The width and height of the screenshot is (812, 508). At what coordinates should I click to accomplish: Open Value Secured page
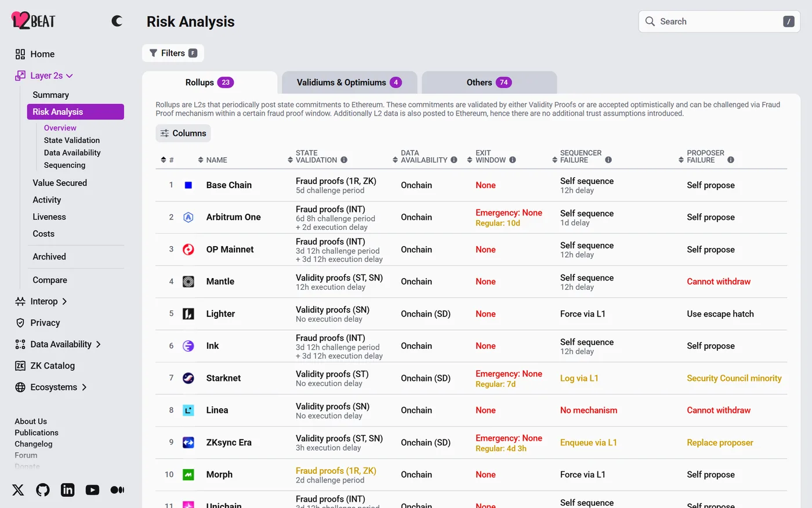pos(60,183)
